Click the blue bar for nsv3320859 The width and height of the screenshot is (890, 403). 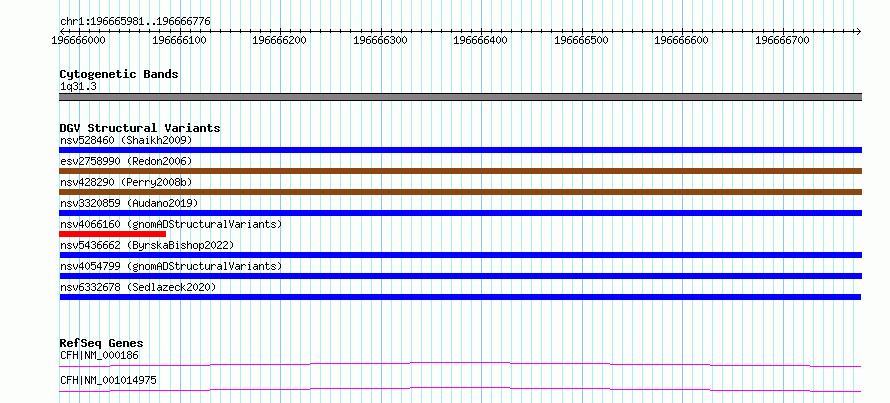pyautogui.click(x=460, y=213)
